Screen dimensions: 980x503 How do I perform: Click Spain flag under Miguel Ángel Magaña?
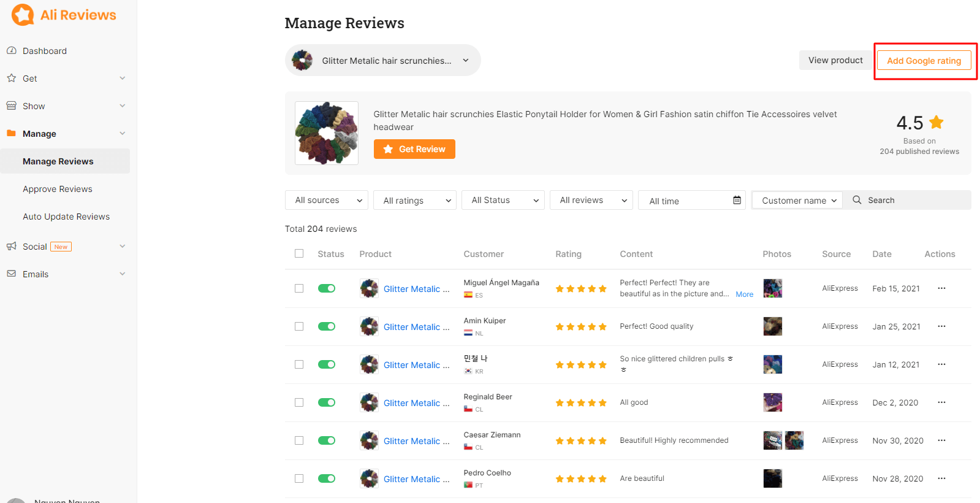468,295
